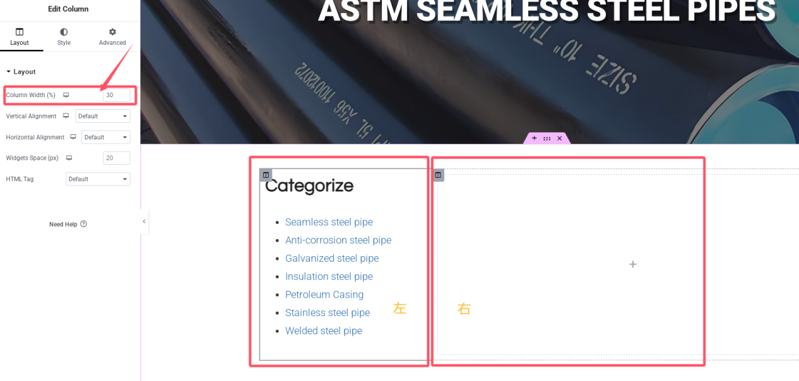Open the Advanced tab
This screenshot has width=799, height=381.
[112, 37]
